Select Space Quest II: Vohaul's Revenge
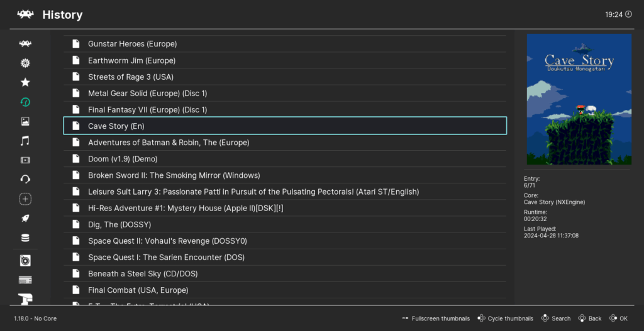This screenshot has height=331, width=644. 285,241
